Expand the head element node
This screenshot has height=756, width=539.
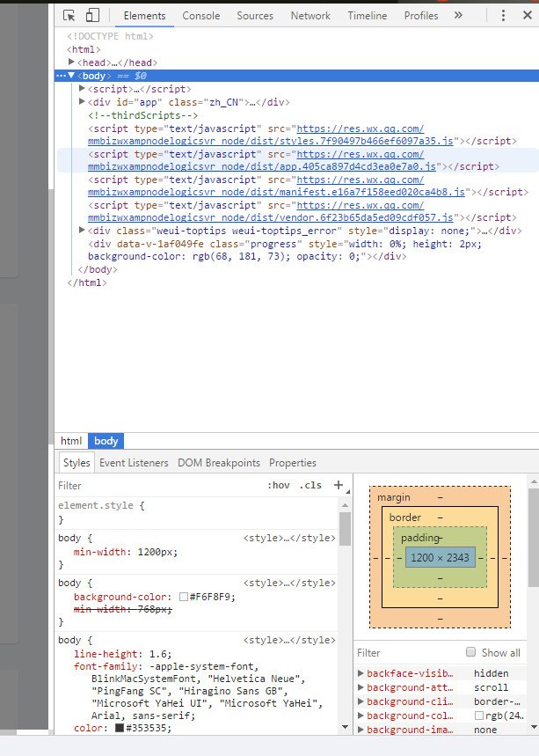(x=71, y=62)
